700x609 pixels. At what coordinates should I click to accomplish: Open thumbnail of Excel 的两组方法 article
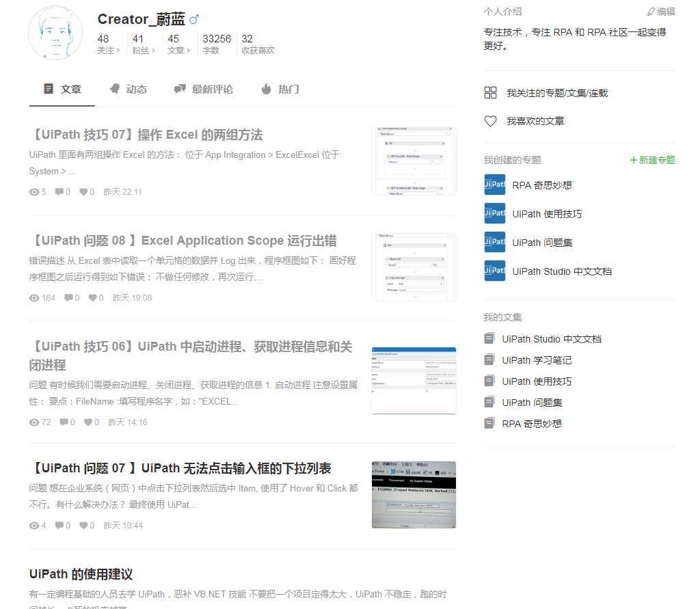pyautogui.click(x=414, y=161)
